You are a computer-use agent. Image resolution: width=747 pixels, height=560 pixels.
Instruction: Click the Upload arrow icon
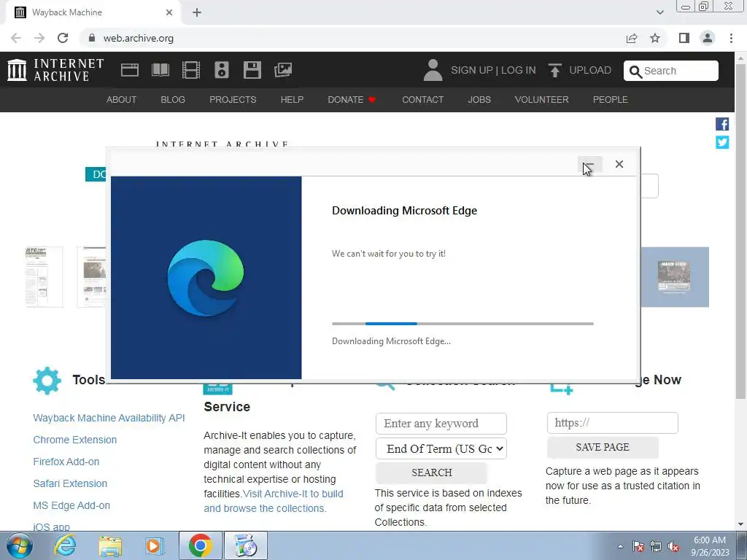pyautogui.click(x=554, y=70)
